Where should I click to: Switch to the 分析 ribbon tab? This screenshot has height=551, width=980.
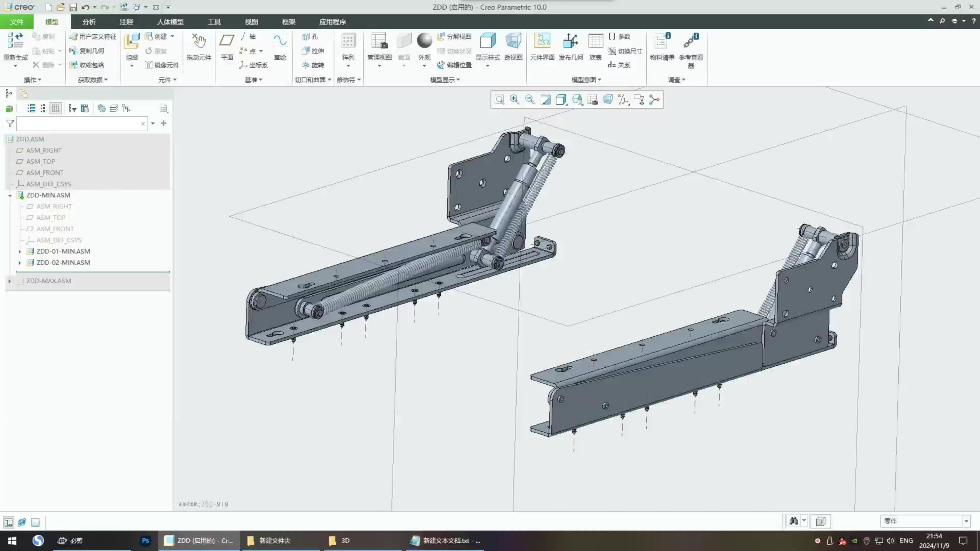(89, 22)
